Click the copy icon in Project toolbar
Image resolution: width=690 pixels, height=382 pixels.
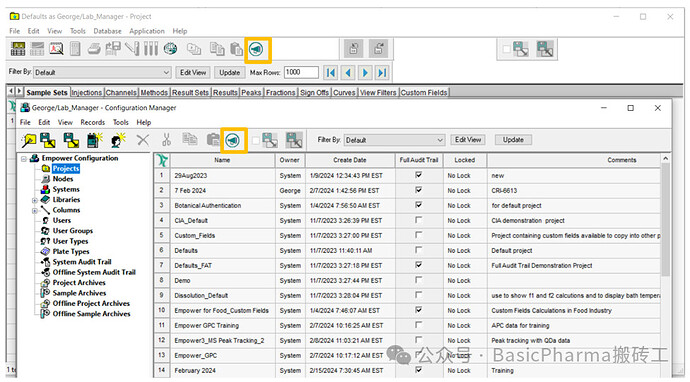(x=217, y=49)
